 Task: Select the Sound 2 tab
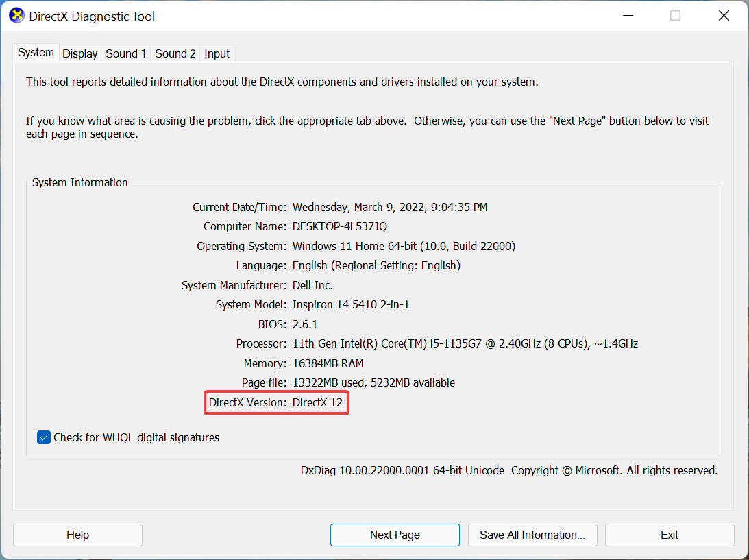175,53
